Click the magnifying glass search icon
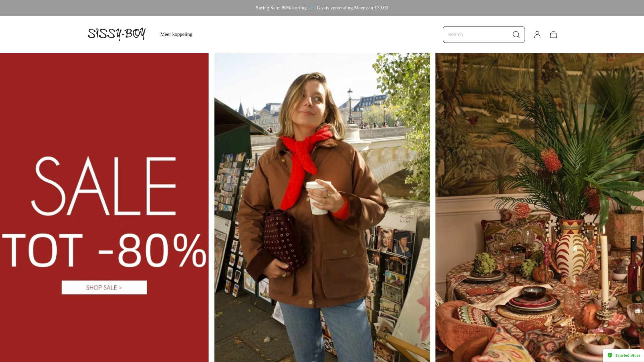644x362 pixels. coord(516,35)
